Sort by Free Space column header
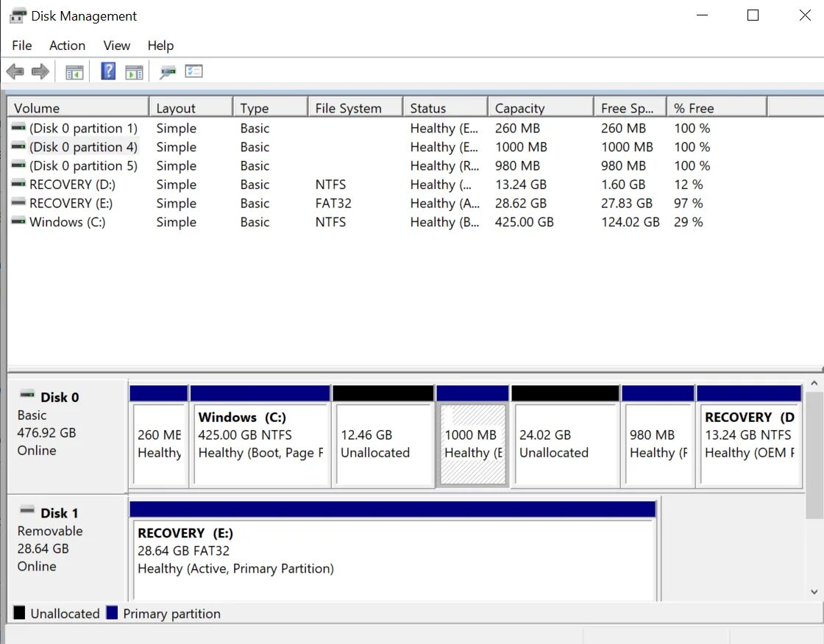This screenshot has width=824, height=644. (x=631, y=107)
